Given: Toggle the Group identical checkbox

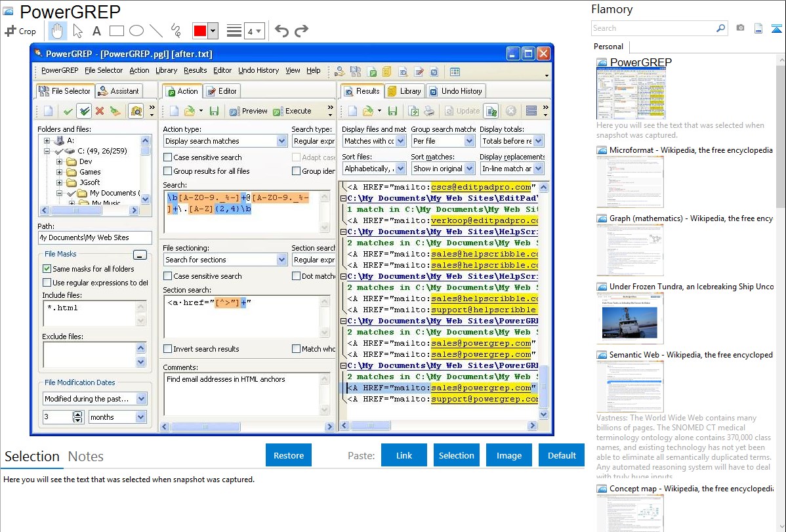Looking at the screenshot, I should [297, 171].
